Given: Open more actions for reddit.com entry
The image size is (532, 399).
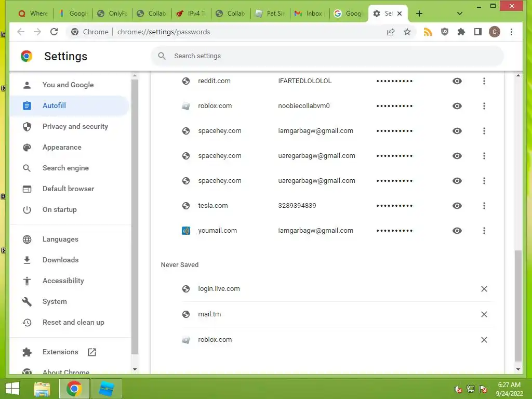Looking at the screenshot, I should (484, 81).
